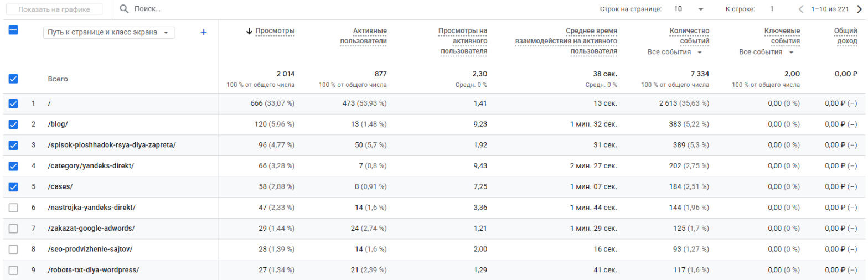Click the 2 613 (35,63 %) events cell
The height and width of the screenshot is (280, 868).
pyautogui.click(x=684, y=103)
